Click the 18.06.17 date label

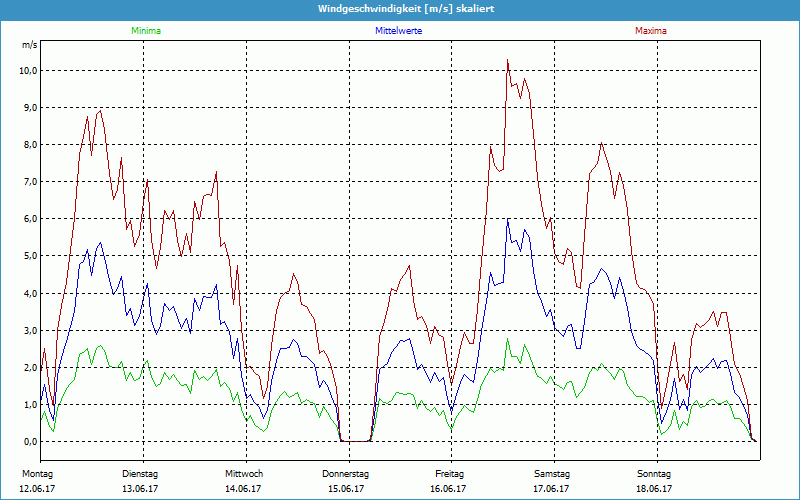pyautogui.click(x=654, y=489)
